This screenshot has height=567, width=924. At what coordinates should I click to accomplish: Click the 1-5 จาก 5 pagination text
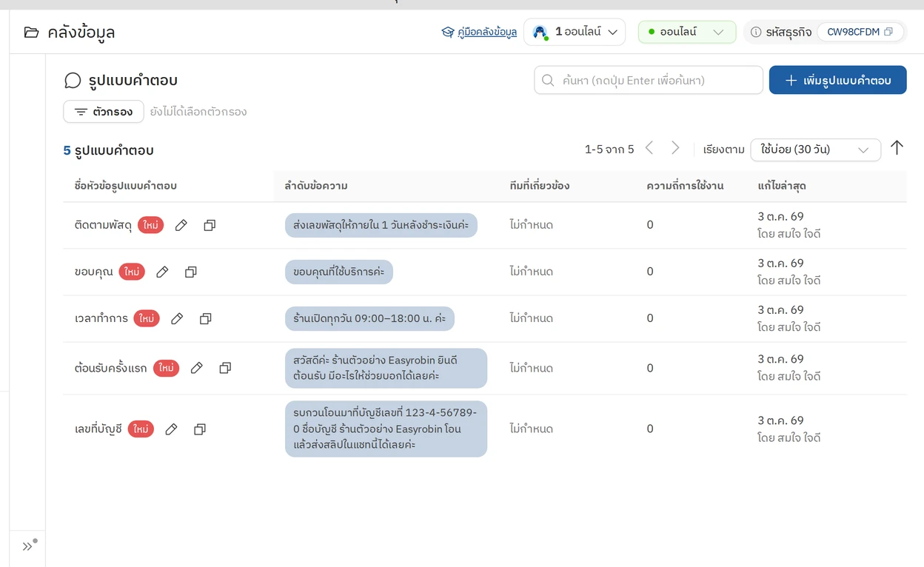tap(609, 150)
